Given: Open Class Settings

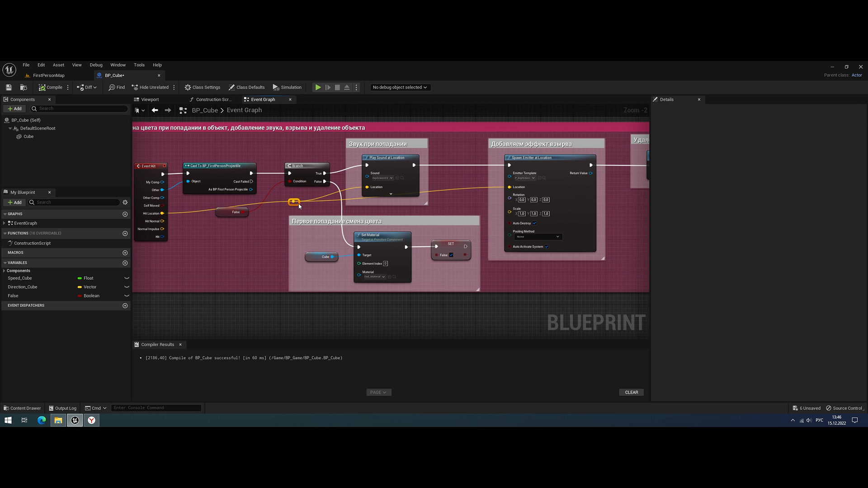Looking at the screenshot, I should pyautogui.click(x=203, y=87).
